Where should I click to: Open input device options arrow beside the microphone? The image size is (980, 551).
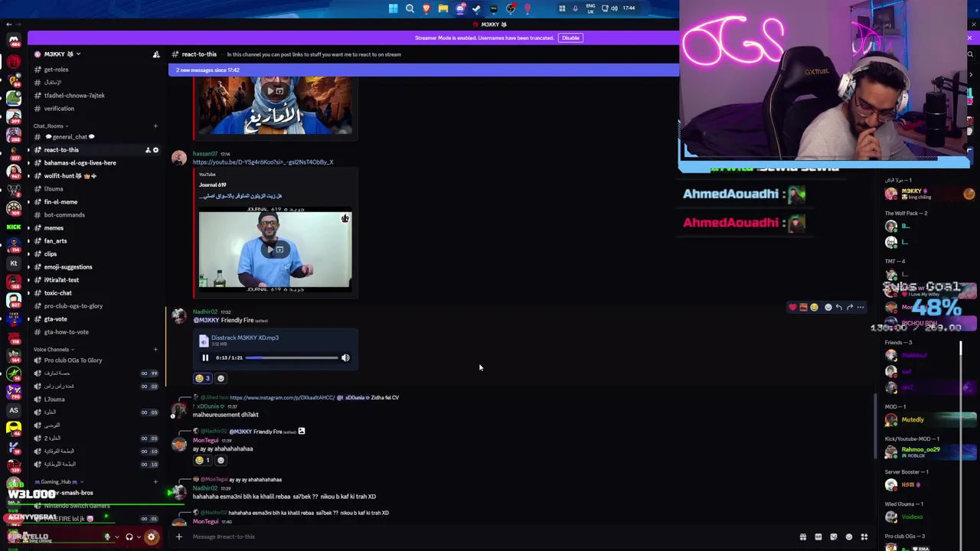tap(116, 537)
